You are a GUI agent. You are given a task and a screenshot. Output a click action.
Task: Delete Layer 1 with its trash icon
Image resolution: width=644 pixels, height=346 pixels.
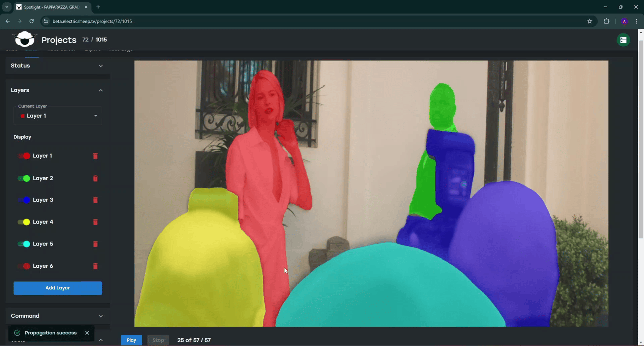[x=95, y=156]
